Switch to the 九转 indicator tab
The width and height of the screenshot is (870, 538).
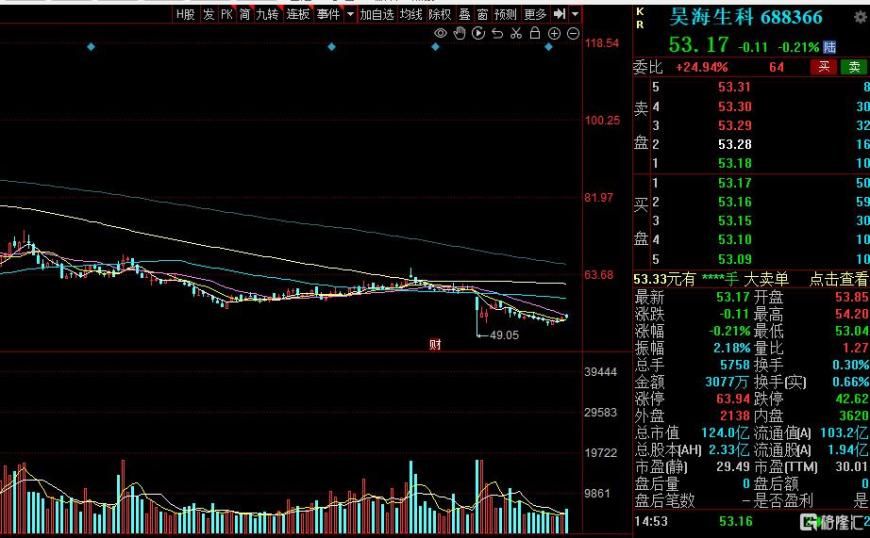[x=267, y=14]
